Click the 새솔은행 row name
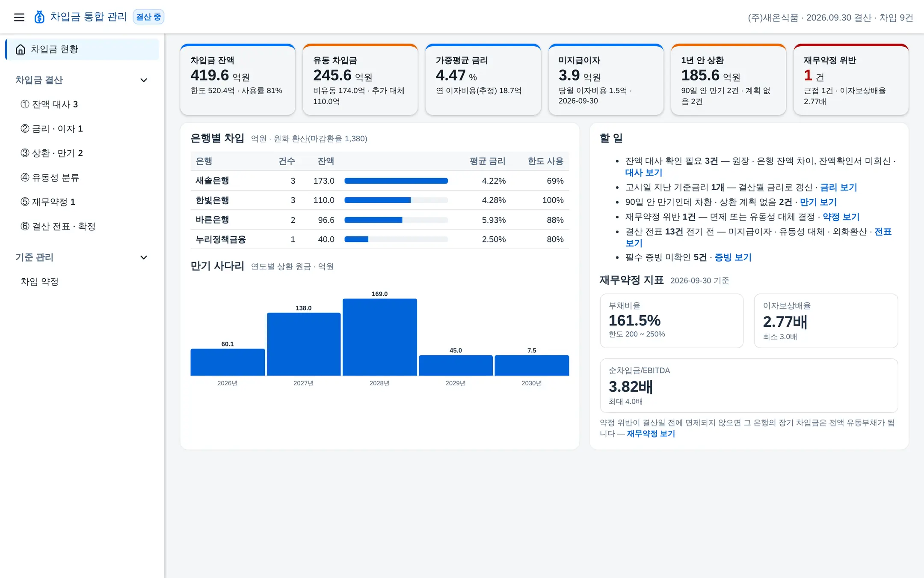The image size is (924, 578). [212, 181]
